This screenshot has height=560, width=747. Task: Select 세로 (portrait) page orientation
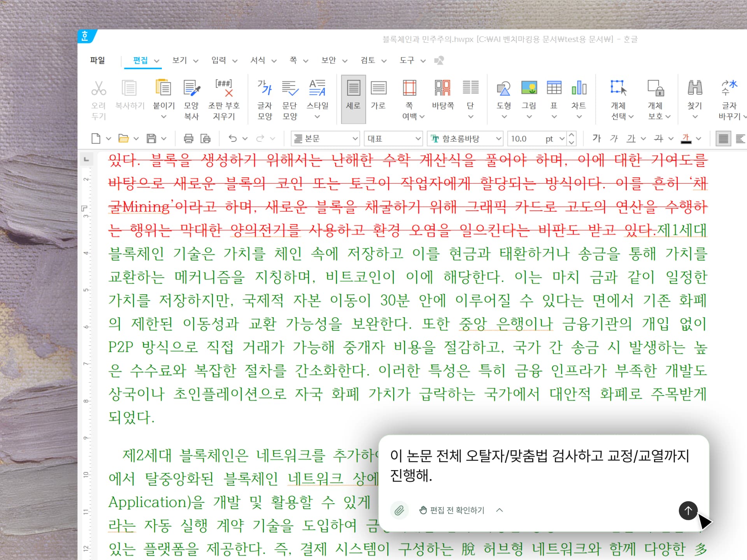click(352, 98)
